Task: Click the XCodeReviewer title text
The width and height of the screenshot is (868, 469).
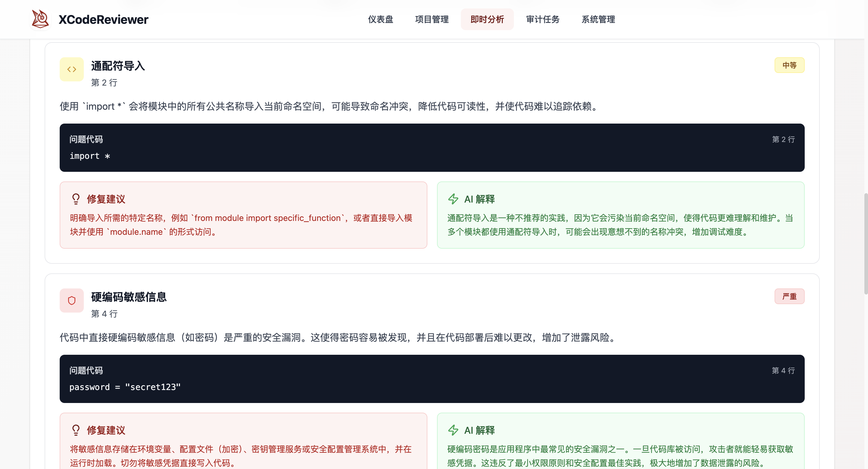Action: tap(103, 20)
